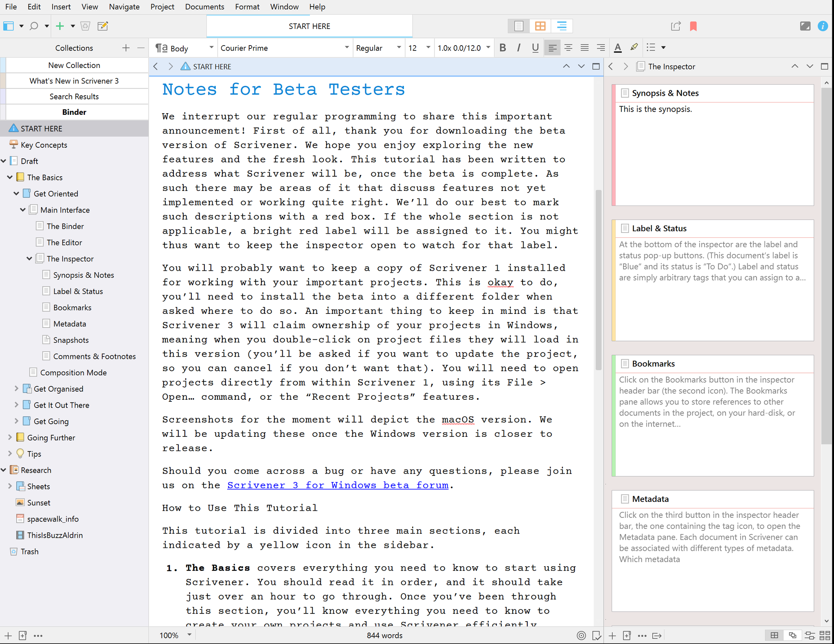Open Scrivener 3 for Windows beta forum link
Viewport: 834px width, 644px height.
(x=338, y=485)
